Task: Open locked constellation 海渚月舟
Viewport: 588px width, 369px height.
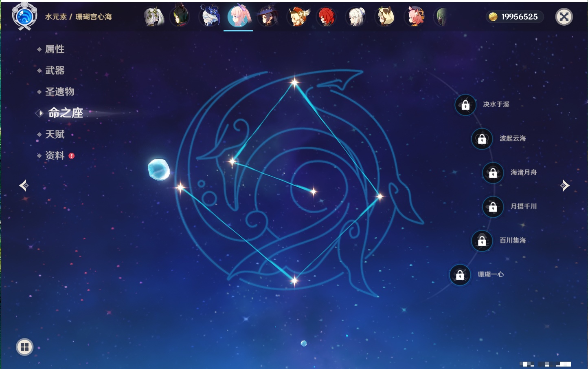Action: click(493, 173)
